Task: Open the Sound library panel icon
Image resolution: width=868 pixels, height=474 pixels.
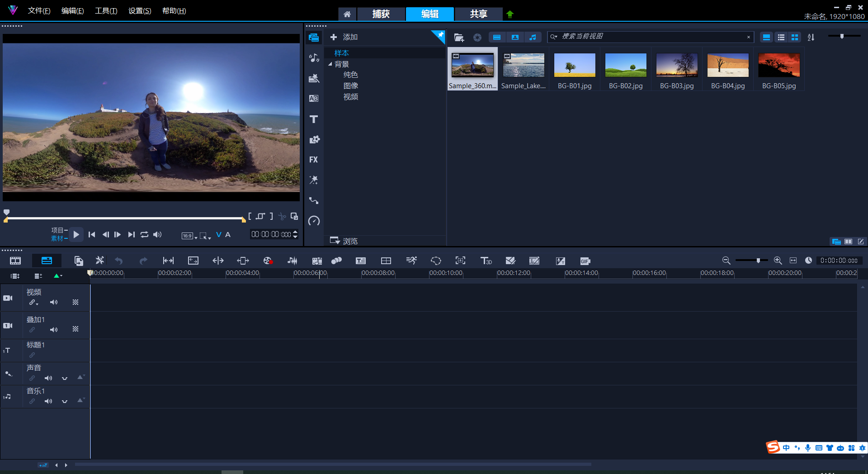Action: coord(314,58)
